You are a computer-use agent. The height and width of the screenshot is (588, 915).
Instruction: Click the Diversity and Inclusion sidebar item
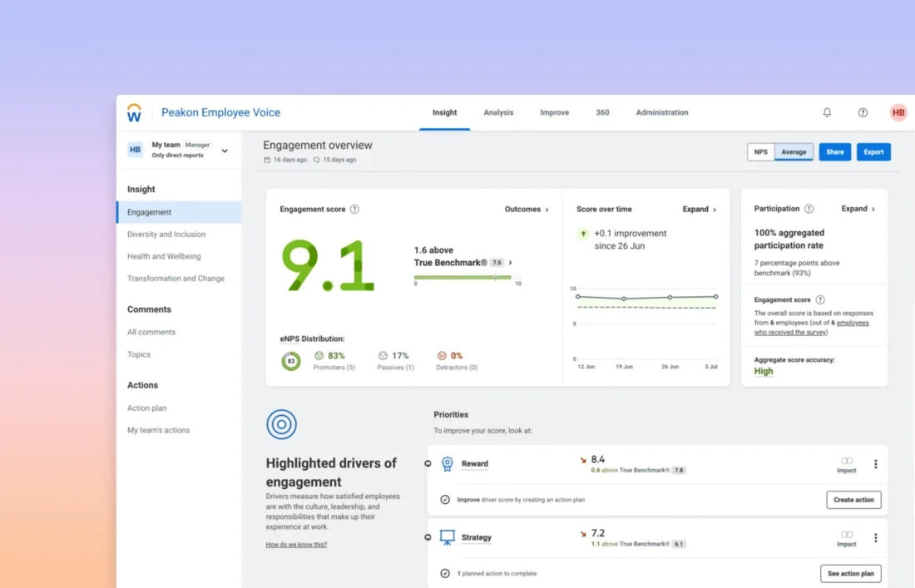pos(168,234)
